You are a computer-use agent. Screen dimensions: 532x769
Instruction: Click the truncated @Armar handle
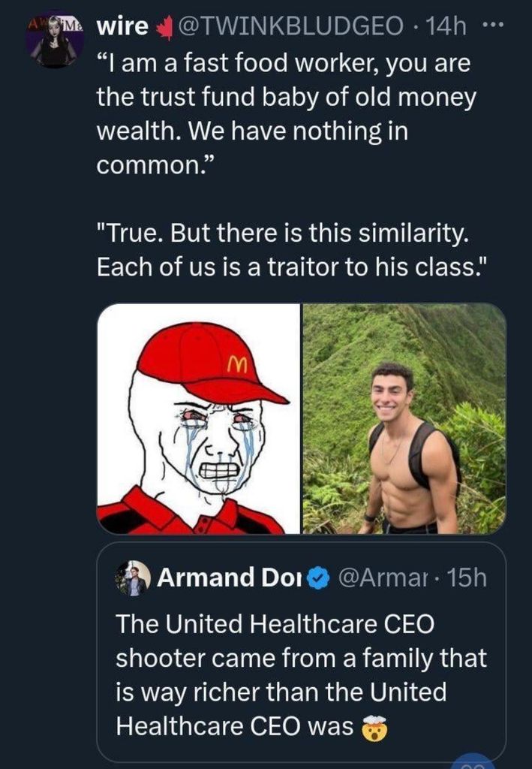coord(383,577)
